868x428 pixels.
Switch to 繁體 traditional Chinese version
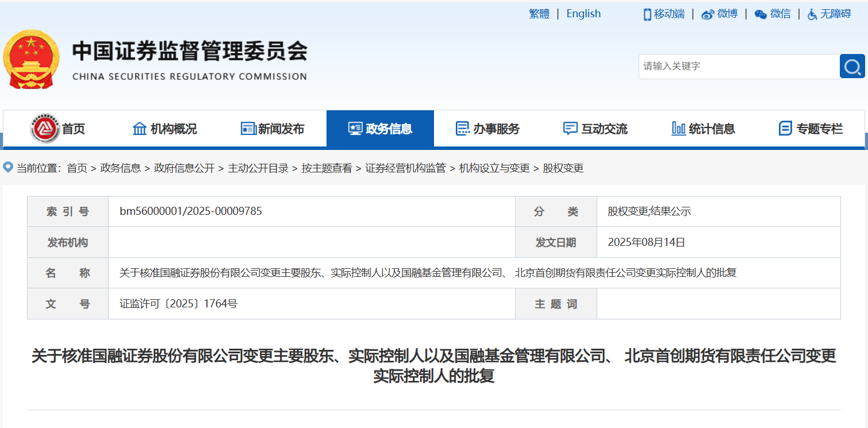click(539, 14)
